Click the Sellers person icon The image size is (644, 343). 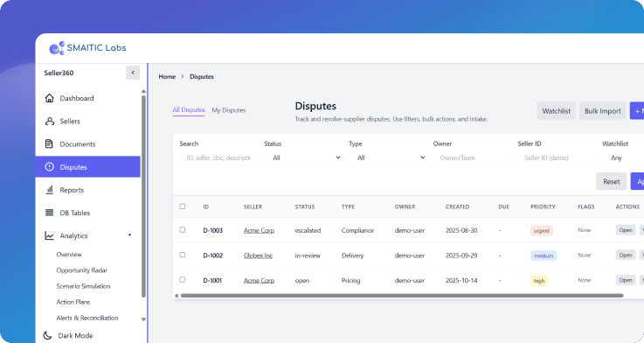(49, 121)
